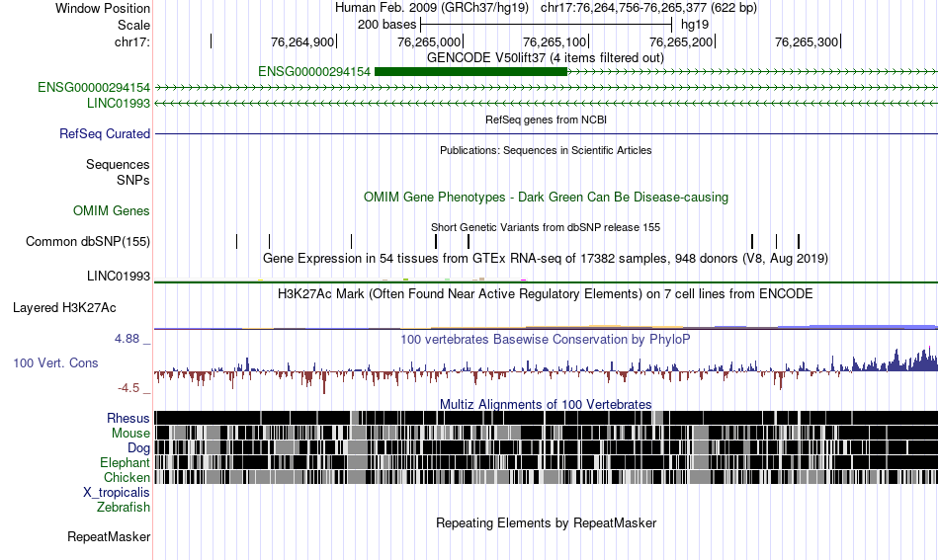Image resolution: width=939 pixels, height=560 pixels.
Task: Click the Mouse alignment label
Action: (130, 434)
